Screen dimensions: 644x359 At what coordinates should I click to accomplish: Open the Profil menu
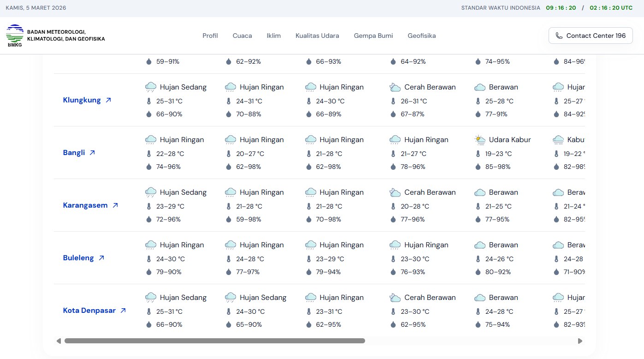click(x=210, y=36)
